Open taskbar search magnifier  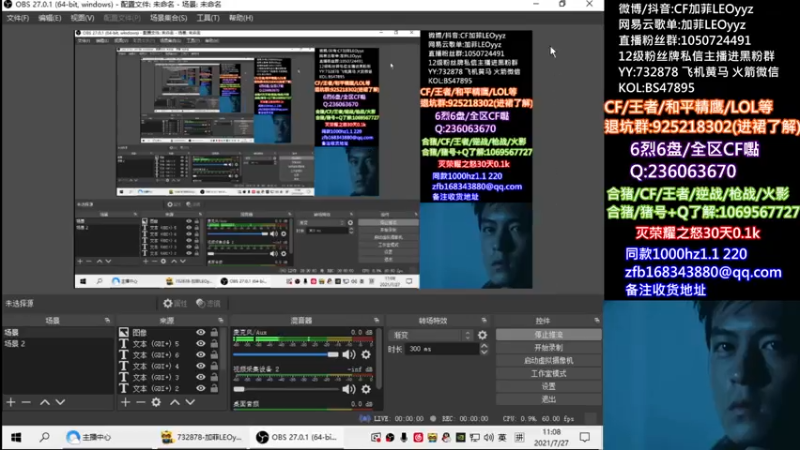[45, 437]
